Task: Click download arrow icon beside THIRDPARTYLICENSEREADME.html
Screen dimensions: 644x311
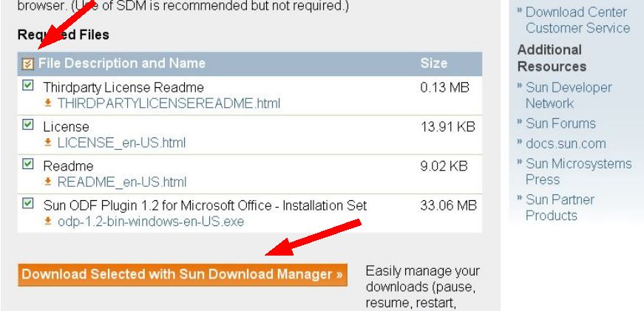Action: 48,103
